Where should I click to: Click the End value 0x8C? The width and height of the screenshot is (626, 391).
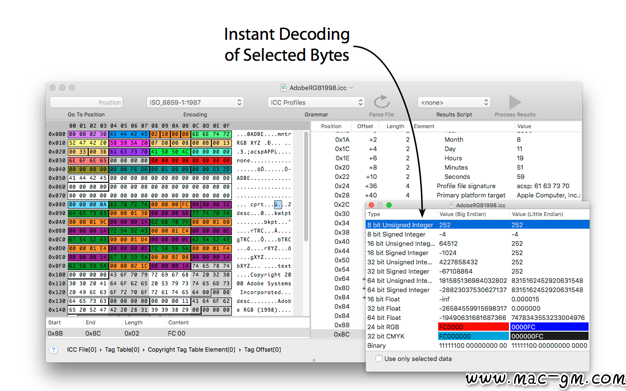point(93,333)
